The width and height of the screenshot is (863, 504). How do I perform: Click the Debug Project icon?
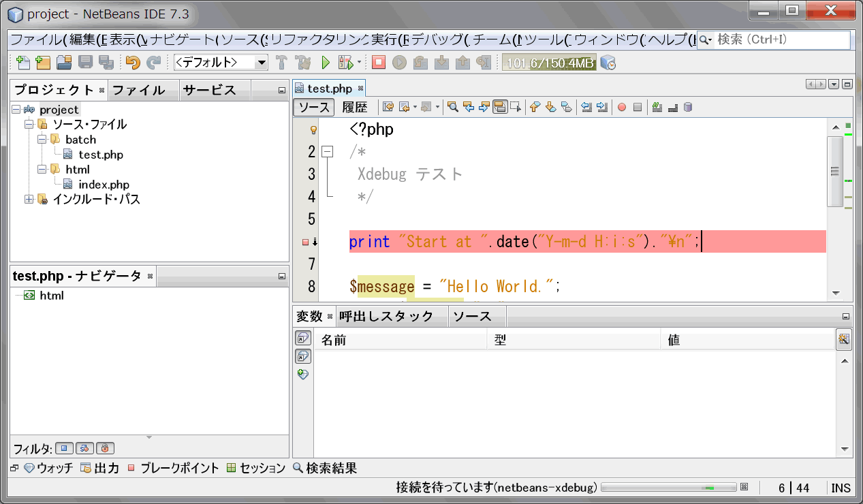(x=345, y=63)
